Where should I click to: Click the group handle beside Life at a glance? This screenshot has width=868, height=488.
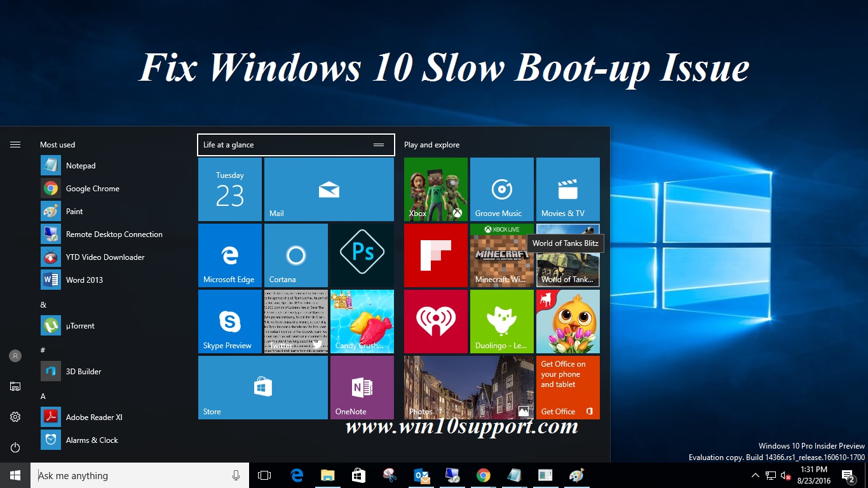tap(379, 145)
